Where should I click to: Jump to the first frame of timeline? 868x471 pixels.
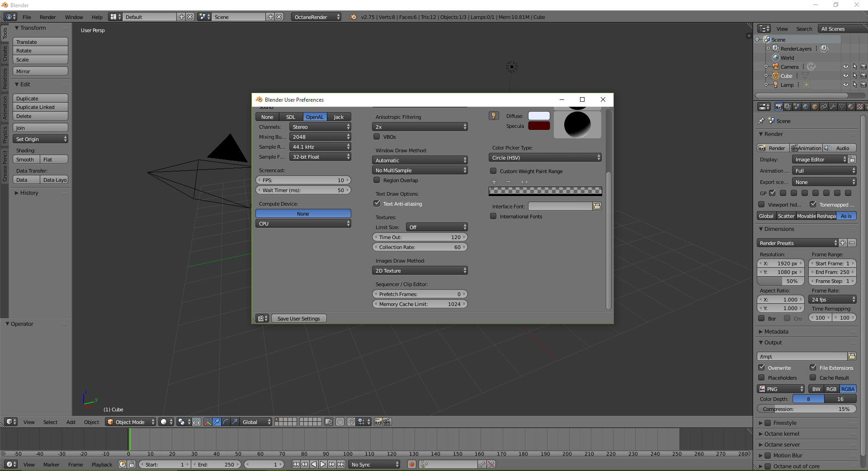pos(296,464)
